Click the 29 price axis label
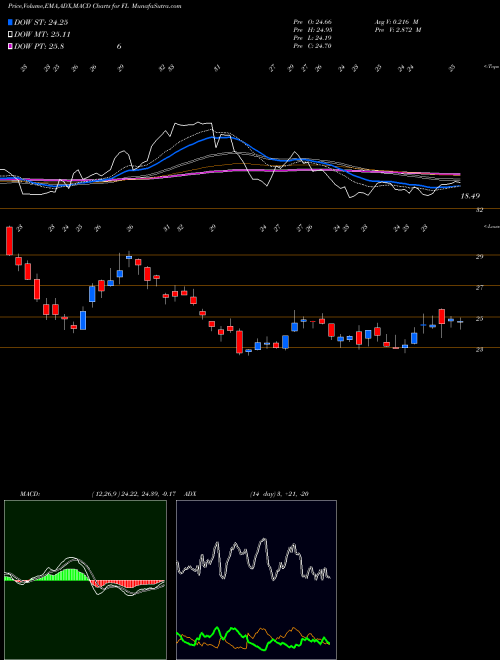This screenshot has height=660, width=500. pyautogui.click(x=480, y=256)
